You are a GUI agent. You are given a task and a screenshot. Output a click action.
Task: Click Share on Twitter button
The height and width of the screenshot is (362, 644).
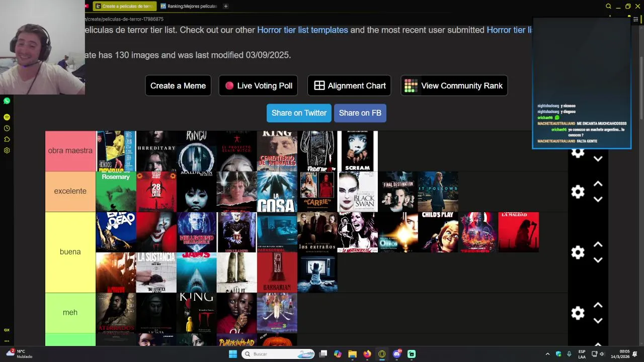click(299, 113)
